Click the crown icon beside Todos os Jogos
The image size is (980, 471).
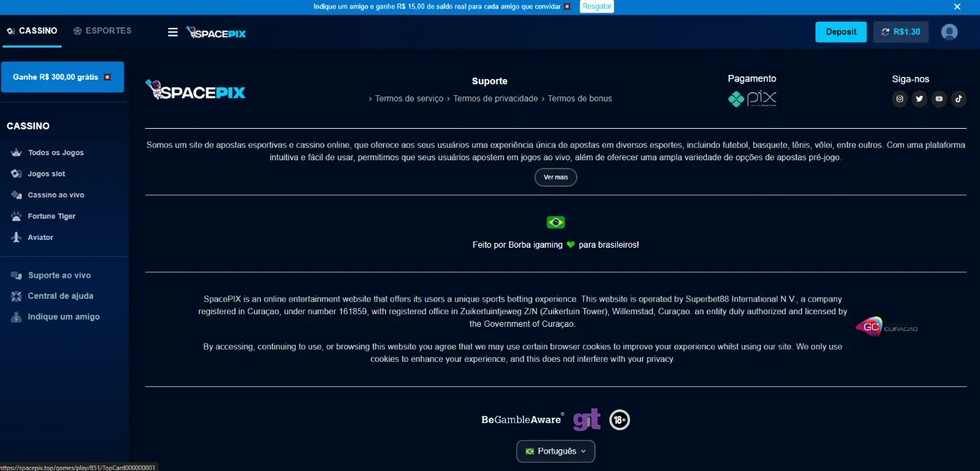[16, 153]
